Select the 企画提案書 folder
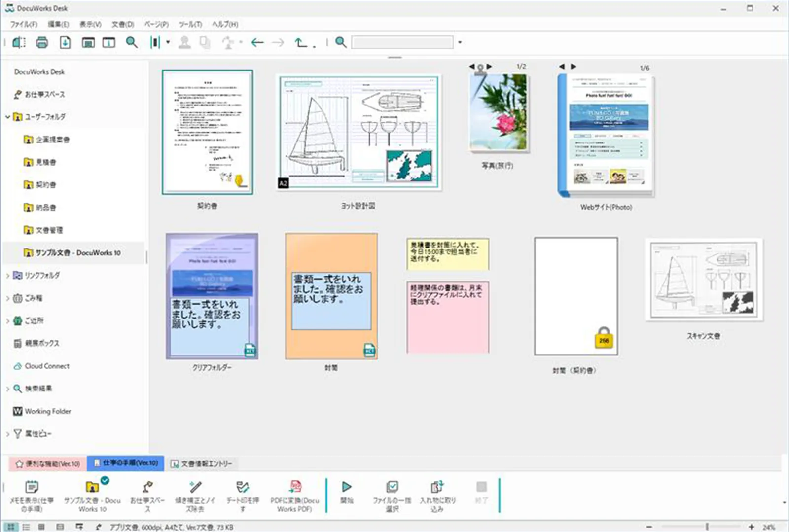 [x=47, y=140]
